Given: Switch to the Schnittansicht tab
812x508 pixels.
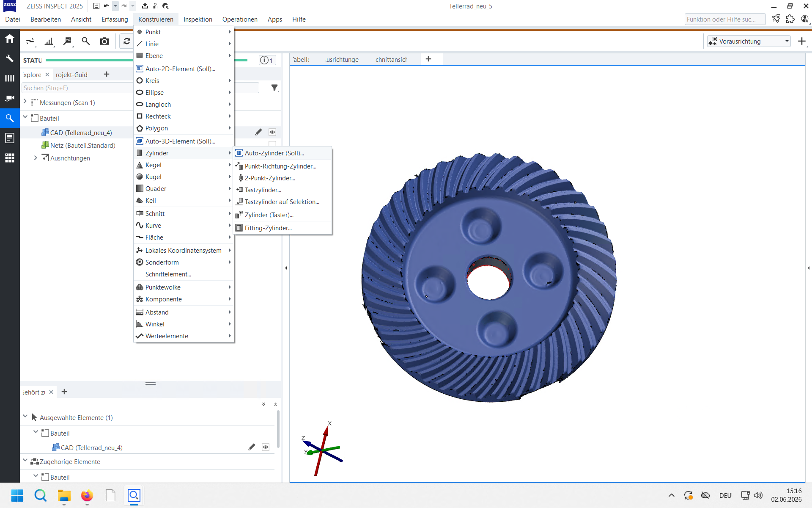Looking at the screenshot, I should tap(391, 60).
